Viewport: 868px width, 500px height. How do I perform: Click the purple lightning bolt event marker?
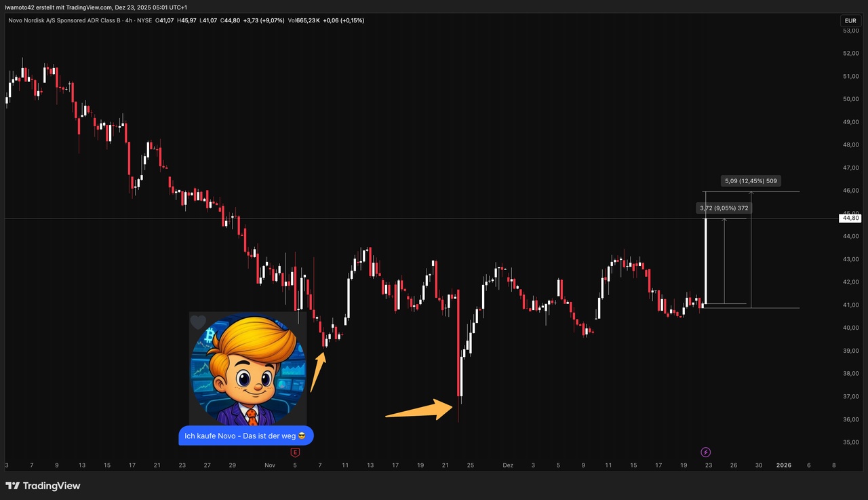705,452
